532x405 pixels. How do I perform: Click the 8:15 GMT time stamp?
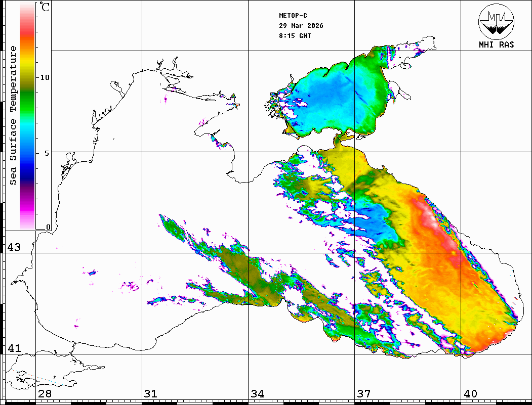click(295, 36)
